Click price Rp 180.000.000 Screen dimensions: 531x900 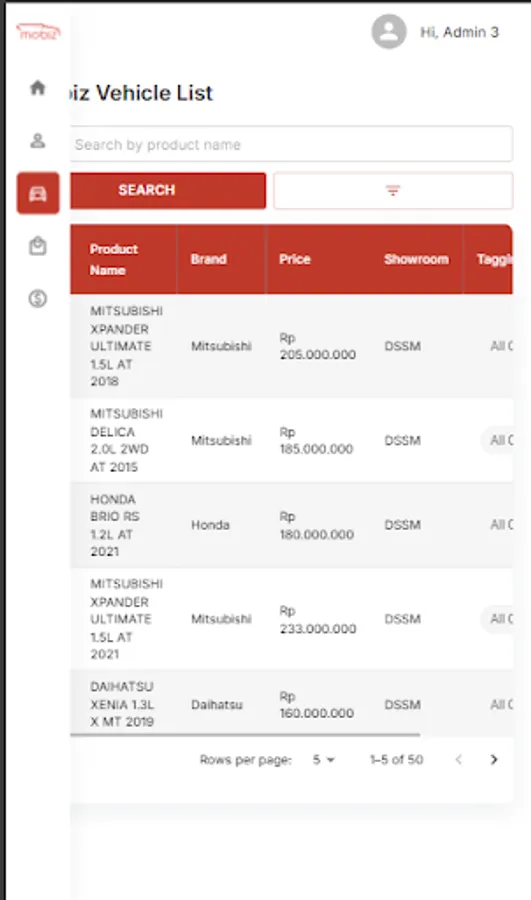[x=316, y=525]
